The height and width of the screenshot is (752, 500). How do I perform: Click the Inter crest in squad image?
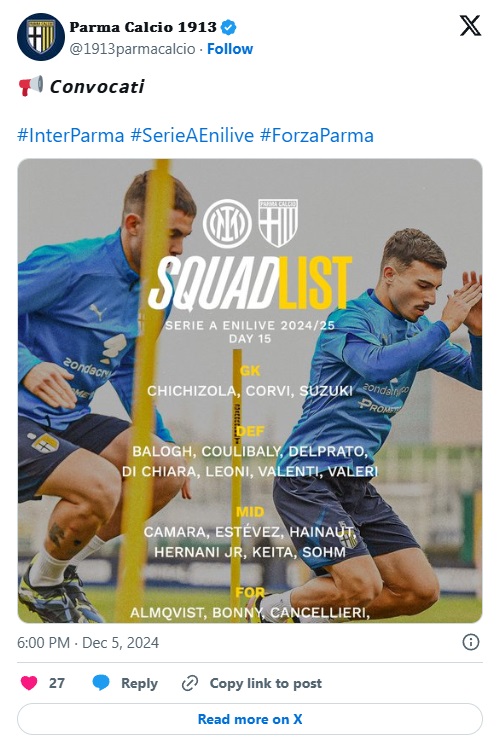point(227,223)
